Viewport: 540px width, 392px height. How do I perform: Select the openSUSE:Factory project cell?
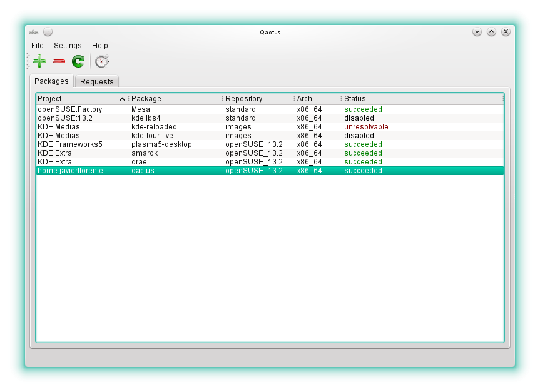(x=70, y=109)
